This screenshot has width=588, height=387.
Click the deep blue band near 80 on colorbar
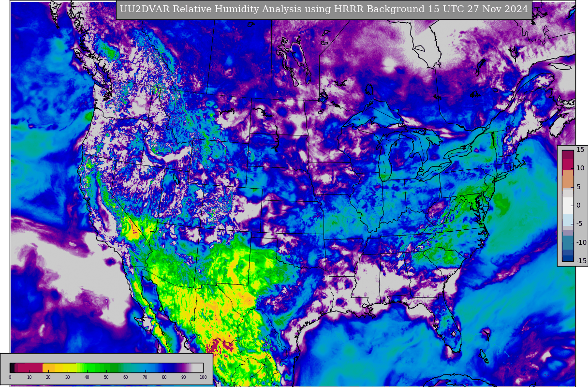pos(166,368)
